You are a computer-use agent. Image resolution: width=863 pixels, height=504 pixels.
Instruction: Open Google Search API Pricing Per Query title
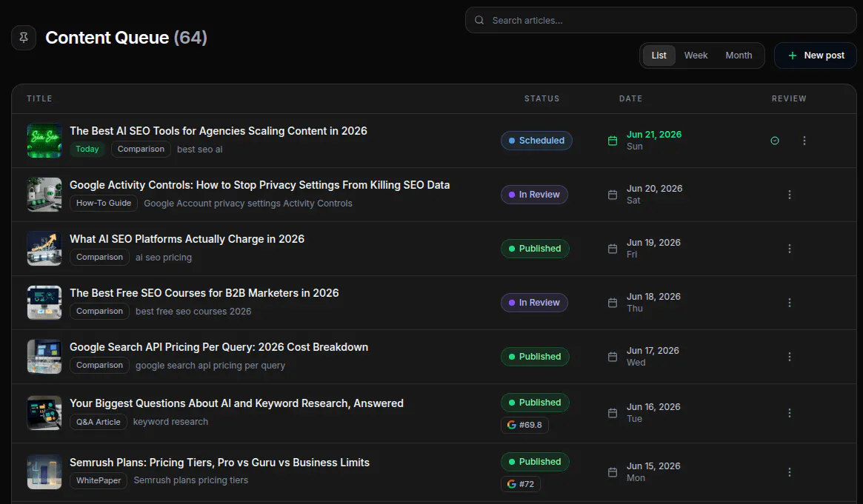click(219, 347)
